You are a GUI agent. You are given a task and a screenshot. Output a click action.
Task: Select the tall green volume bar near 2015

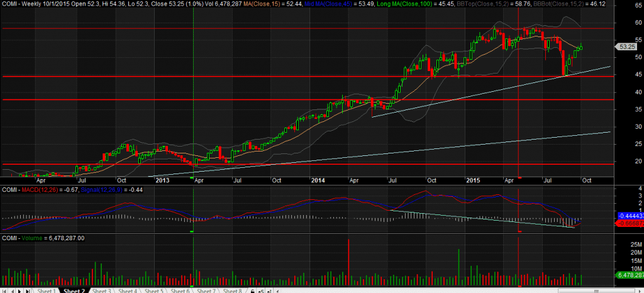pos(458,267)
